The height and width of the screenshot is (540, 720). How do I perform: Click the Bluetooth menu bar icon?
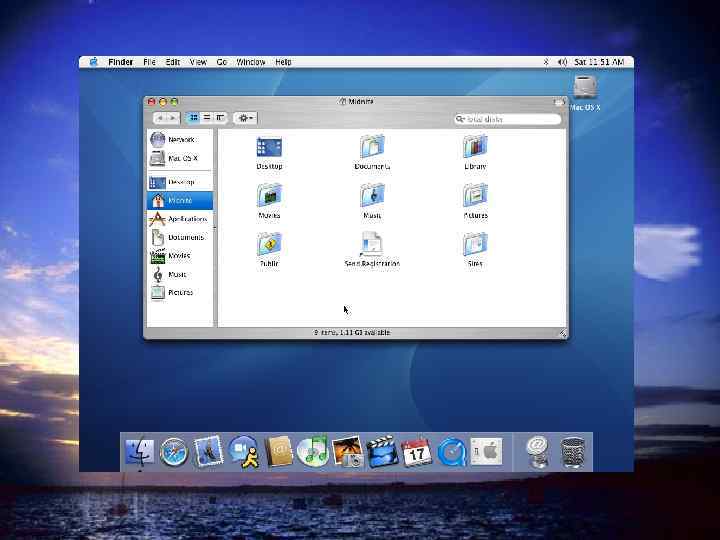(x=546, y=62)
